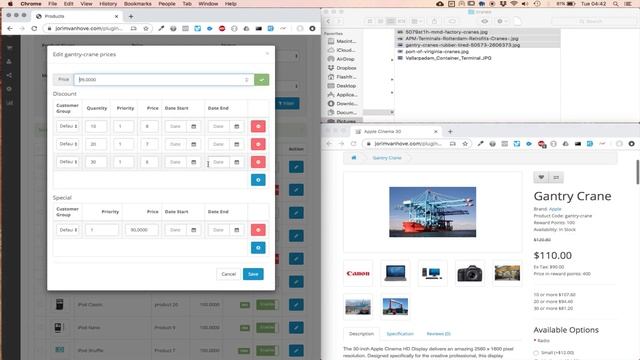
Task: Add a new special row with blue plus button
Action: pyautogui.click(x=258, y=248)
